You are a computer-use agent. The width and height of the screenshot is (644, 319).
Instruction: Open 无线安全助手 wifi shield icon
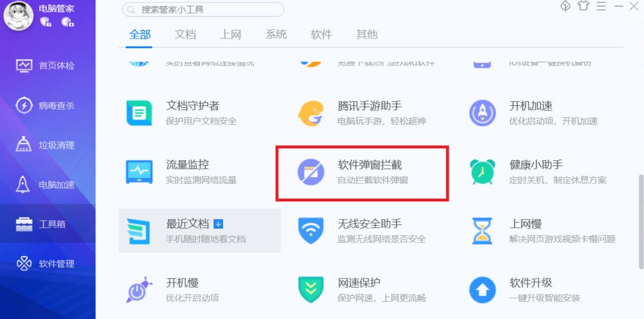click(311, 231)
